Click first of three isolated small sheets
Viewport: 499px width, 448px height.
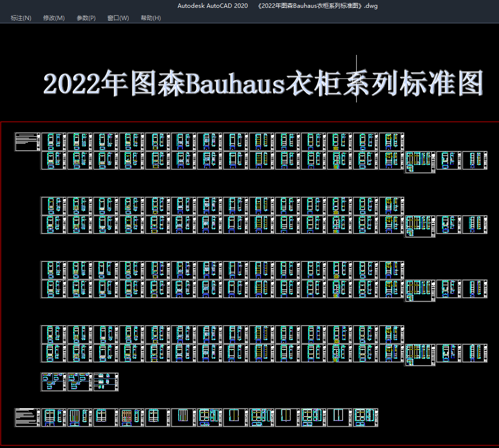53,382
